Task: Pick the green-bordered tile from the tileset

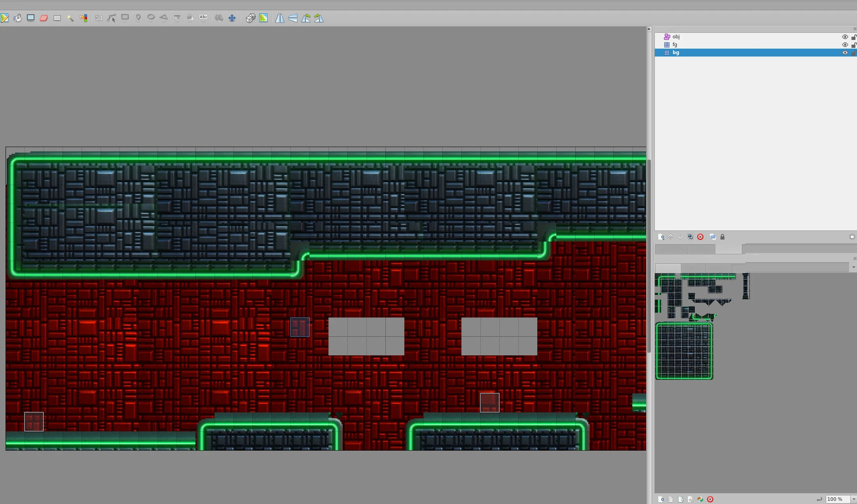Action: click(684, 352)
